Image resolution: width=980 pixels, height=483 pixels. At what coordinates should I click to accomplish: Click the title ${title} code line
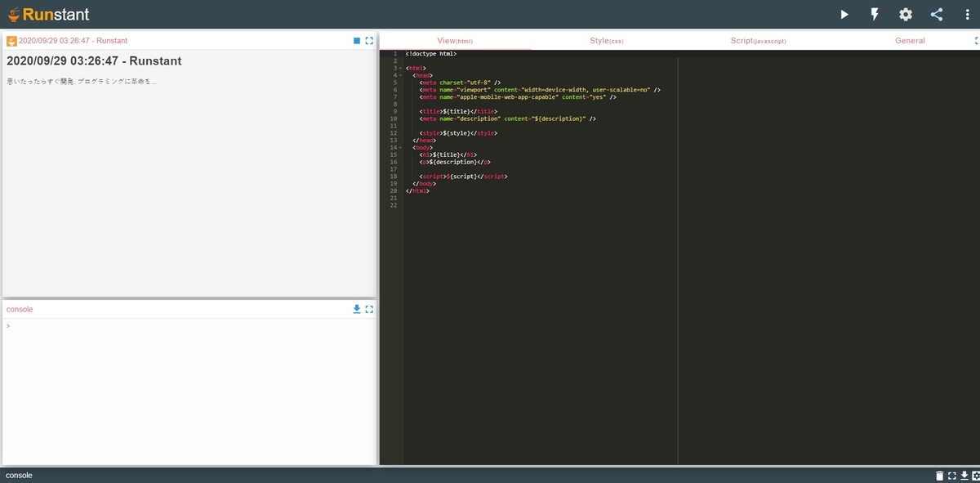click(x=458, y=111)
